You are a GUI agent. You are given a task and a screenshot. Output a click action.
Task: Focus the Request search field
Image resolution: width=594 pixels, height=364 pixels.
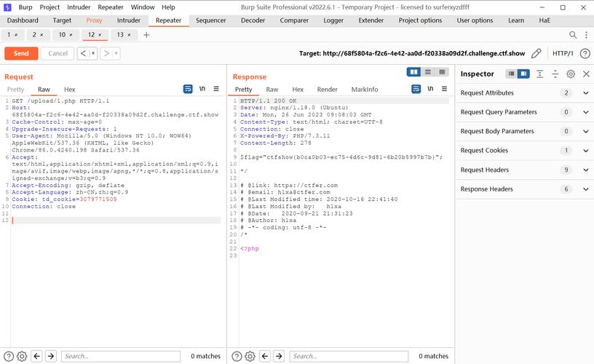[121, 356]
